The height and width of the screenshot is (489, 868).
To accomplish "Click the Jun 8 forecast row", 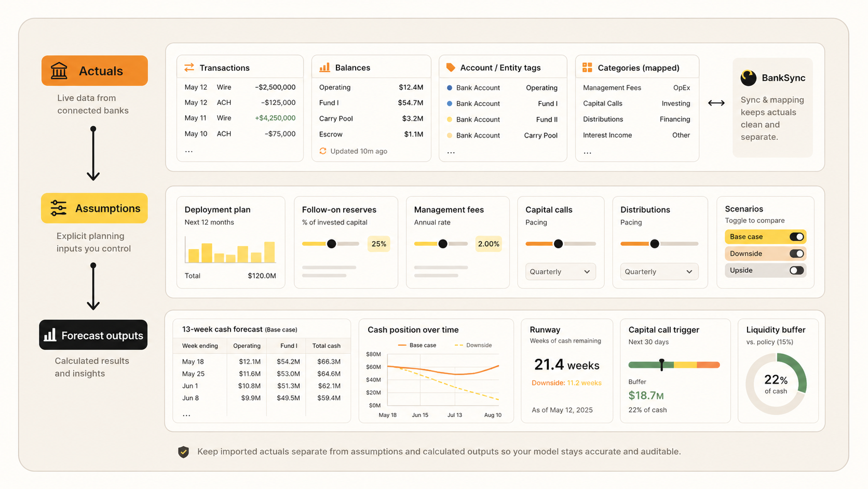I will click(262, 398).
